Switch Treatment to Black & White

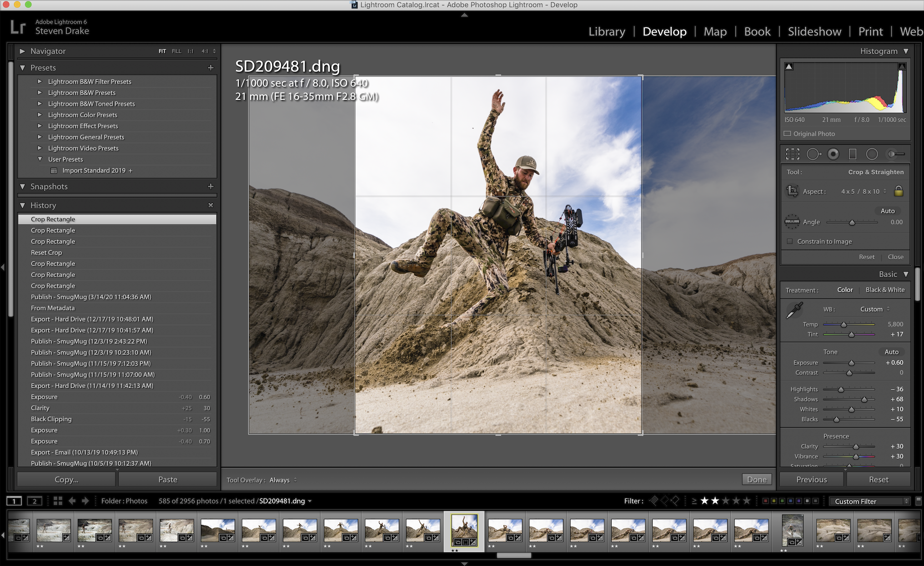click(885, 290)
